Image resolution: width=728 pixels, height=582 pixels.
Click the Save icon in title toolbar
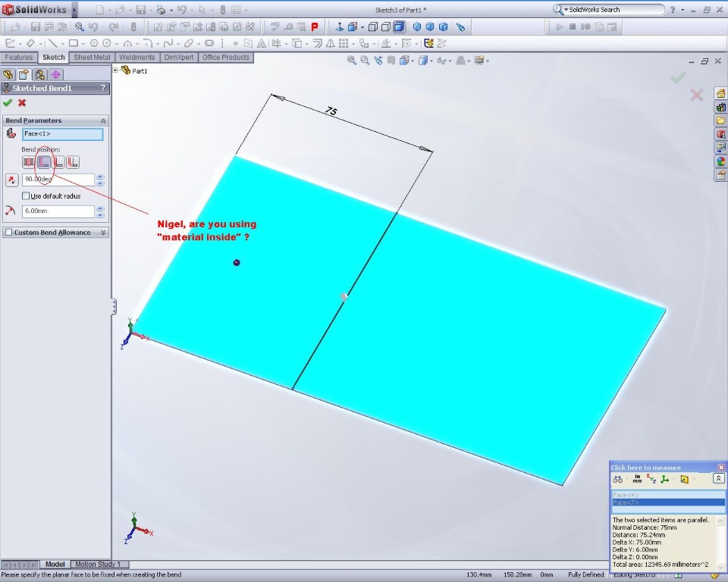point(141,10)
